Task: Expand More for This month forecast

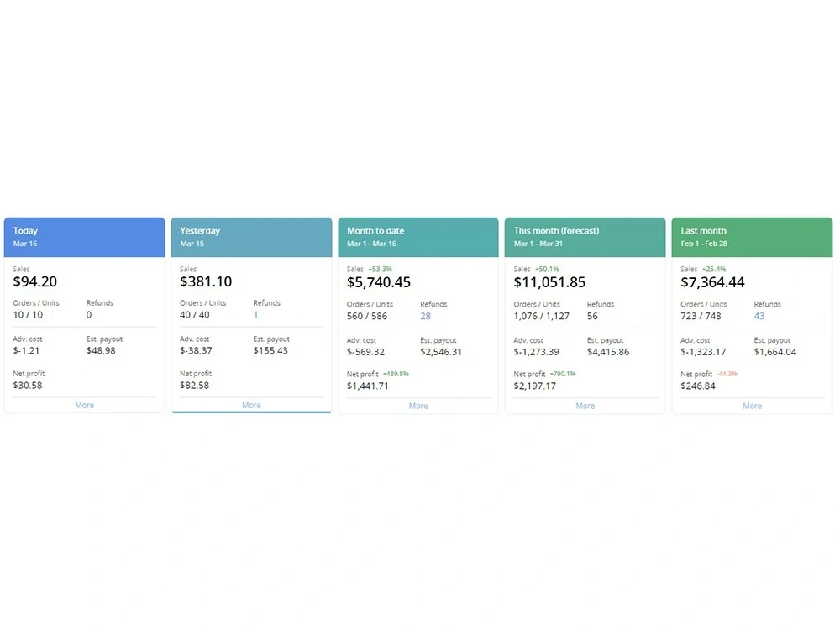Action: coord(585,406)
